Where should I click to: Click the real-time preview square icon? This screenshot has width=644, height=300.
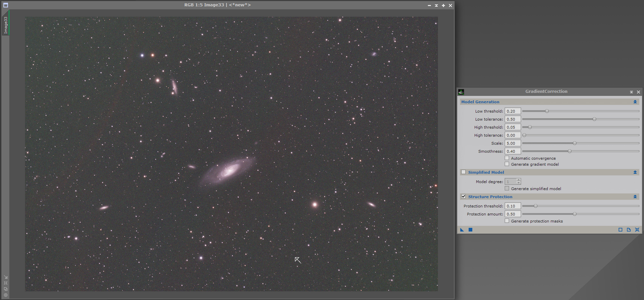pos(620,230)
